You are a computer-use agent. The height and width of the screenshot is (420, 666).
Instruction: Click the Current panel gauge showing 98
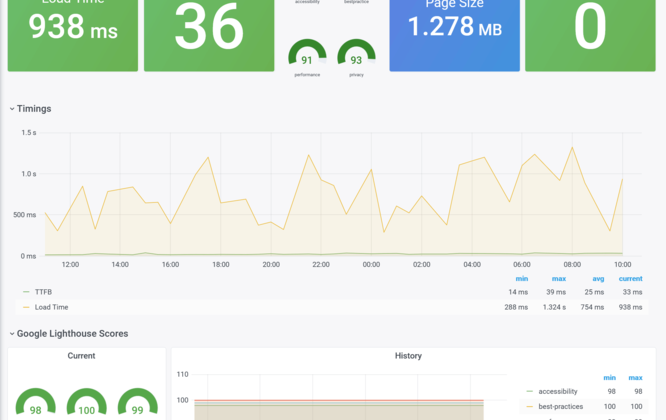[x=35, y=405]
